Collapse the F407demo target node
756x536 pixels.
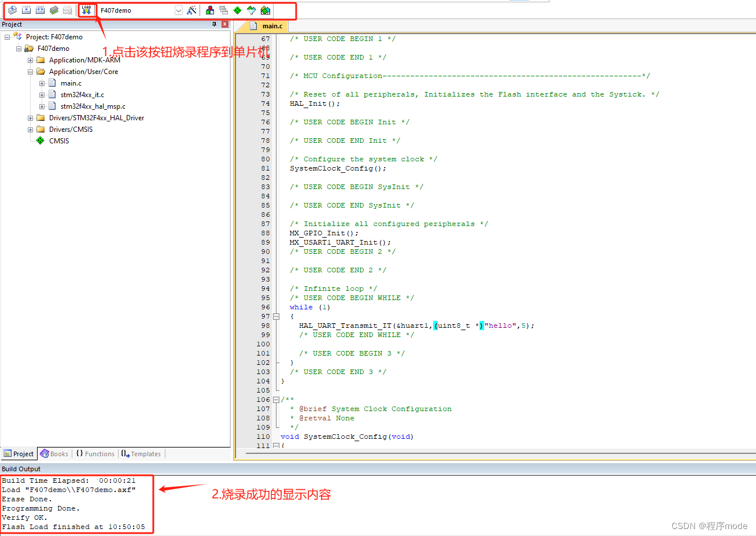(x=19, y=49)
